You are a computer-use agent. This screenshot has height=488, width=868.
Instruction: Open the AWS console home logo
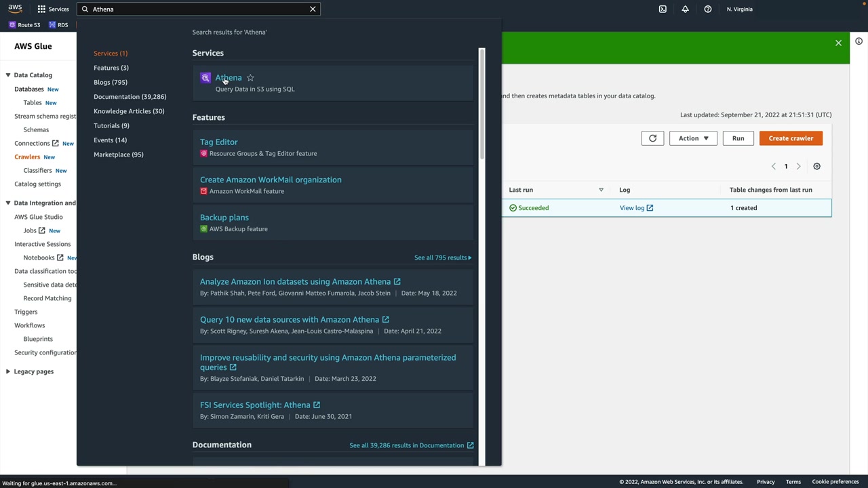(15, 9)
